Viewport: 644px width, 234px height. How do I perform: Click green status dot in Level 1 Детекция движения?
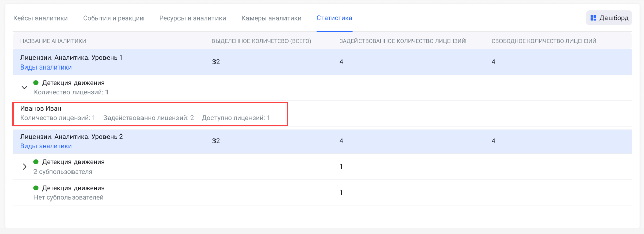click(x=36, y=83)
